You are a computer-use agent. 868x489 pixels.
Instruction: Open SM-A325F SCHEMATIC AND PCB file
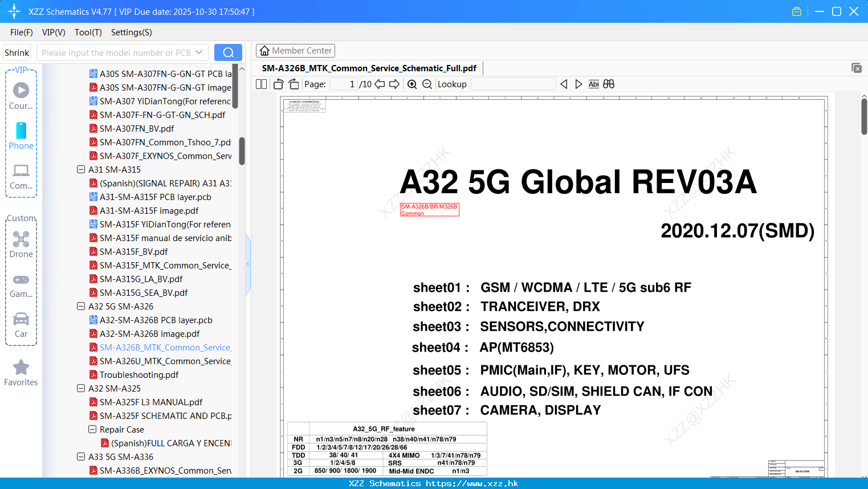161,415
